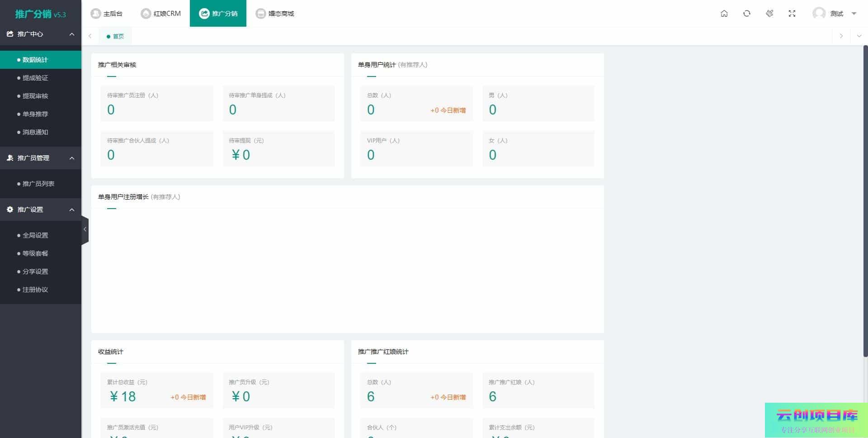The image size is (868, 438).
Task: Open tab options dropdown chevron
Action: 859,36
